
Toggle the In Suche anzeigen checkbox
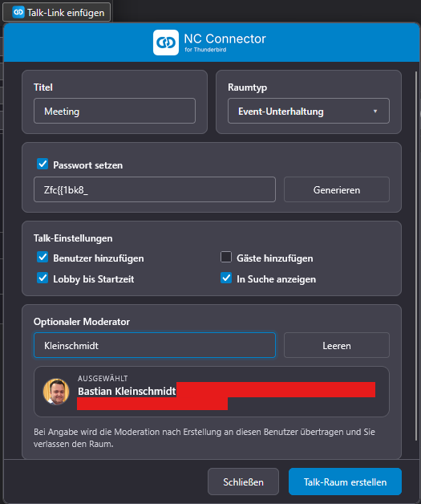pyautogui.click(x=226, y=278)
